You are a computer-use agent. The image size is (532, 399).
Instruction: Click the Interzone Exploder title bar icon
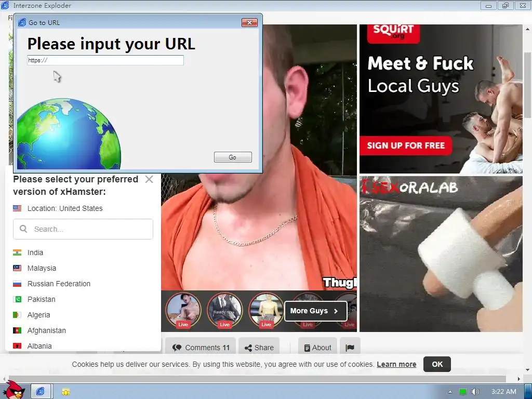[5, 5]
